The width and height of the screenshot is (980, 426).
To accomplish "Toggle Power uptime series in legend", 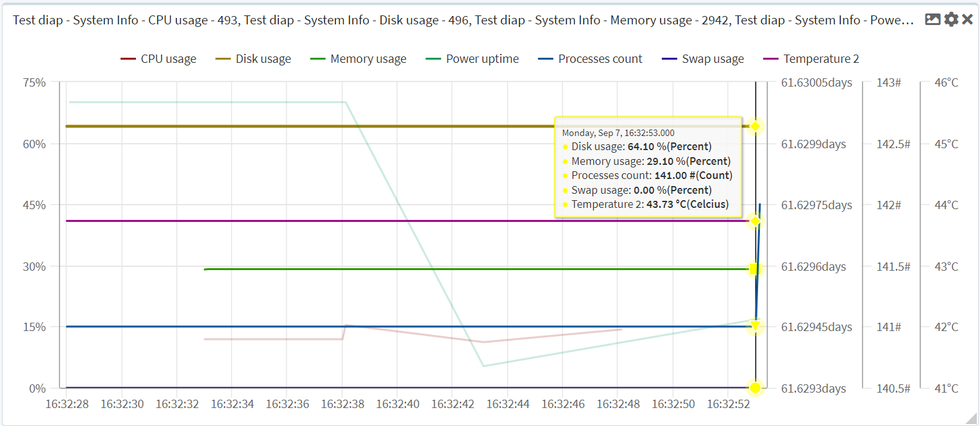I will coord(473,59).
